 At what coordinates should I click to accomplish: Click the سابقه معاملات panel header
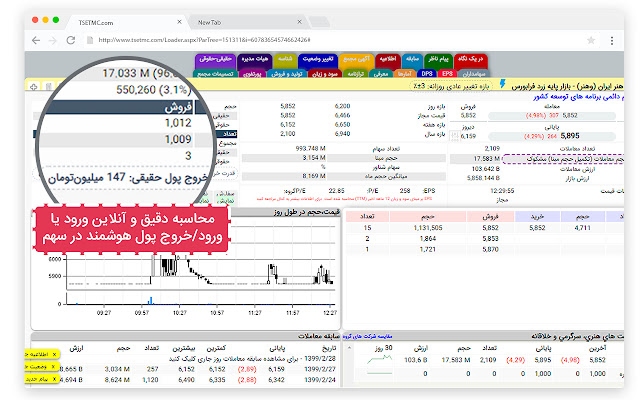click(186, 336)
